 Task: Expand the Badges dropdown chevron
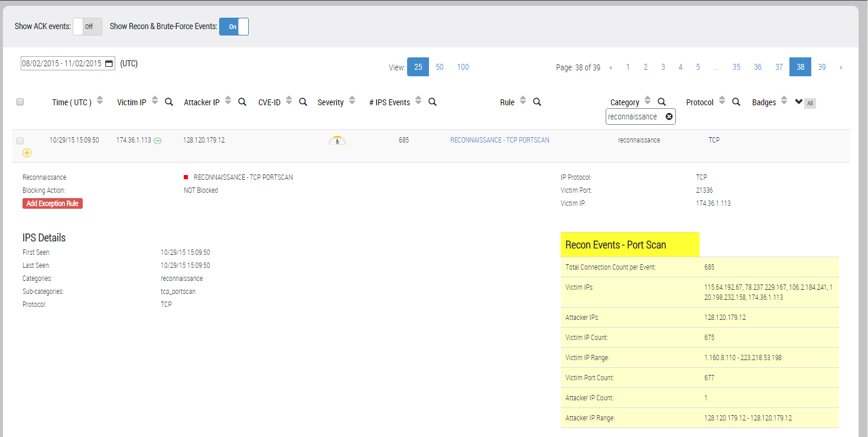pos(799,102)
